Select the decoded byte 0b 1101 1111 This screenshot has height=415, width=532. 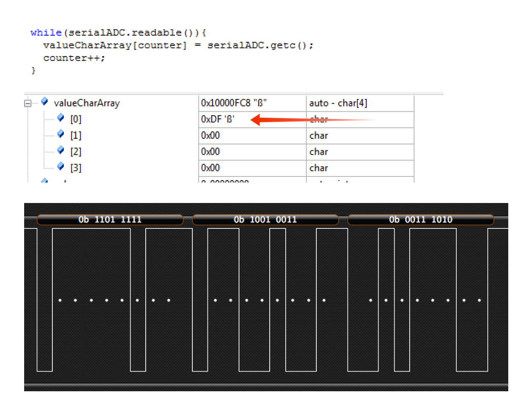[x=110, y=220]
